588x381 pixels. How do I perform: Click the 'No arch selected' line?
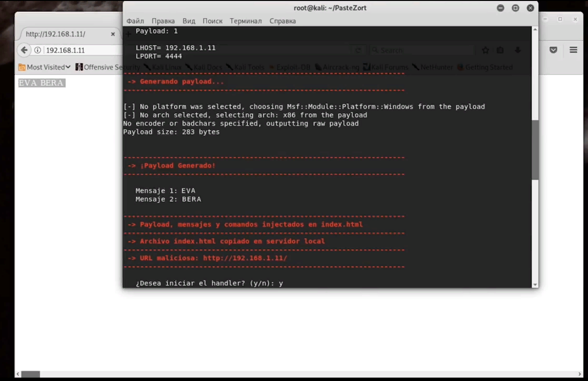click(x=245, y=115)
